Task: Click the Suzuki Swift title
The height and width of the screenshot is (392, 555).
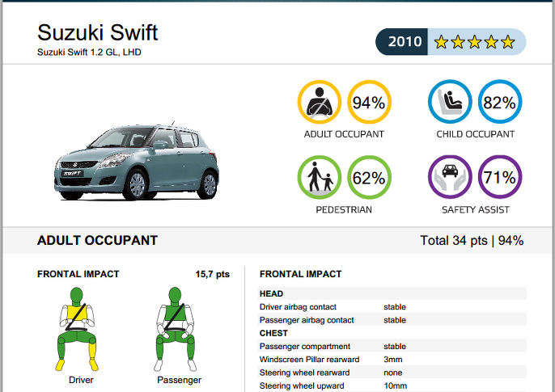Action: (97, 32)
